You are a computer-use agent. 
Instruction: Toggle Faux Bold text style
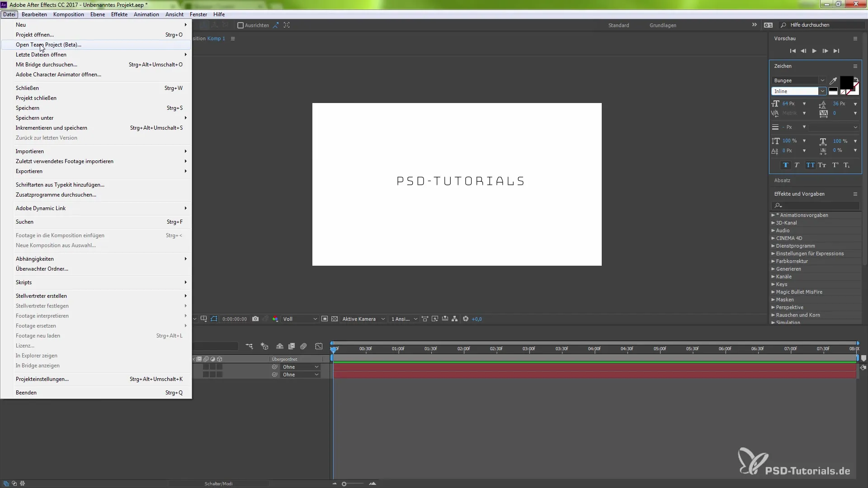786,165
